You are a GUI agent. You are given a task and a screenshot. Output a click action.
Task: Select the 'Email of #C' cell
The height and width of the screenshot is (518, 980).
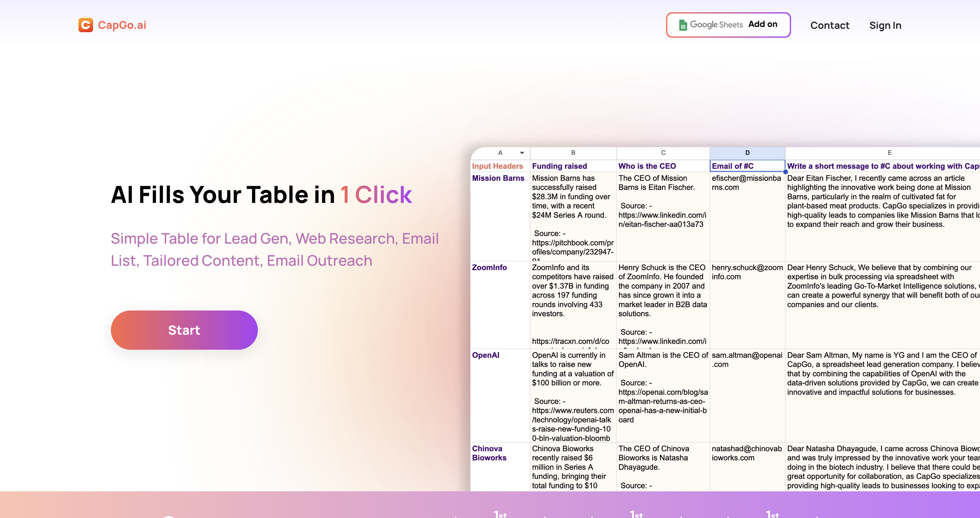(747, 166)
